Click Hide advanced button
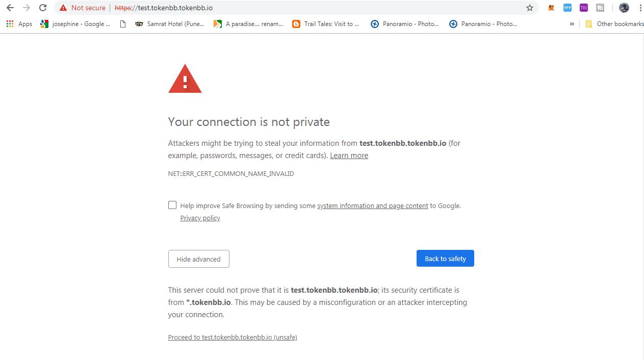The width and height of the screenshot is (644, 360). [198, 259]
